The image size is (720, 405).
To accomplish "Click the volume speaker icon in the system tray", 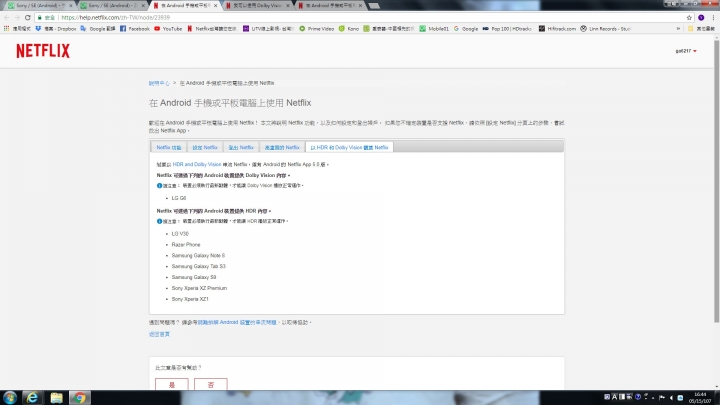I will (671, 398).
